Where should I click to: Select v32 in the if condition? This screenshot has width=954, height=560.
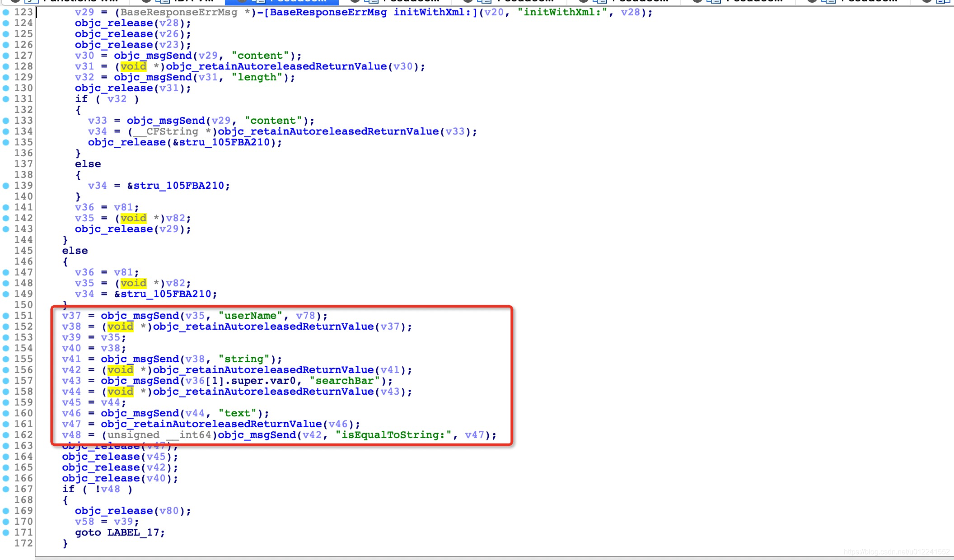click(117, 99)
